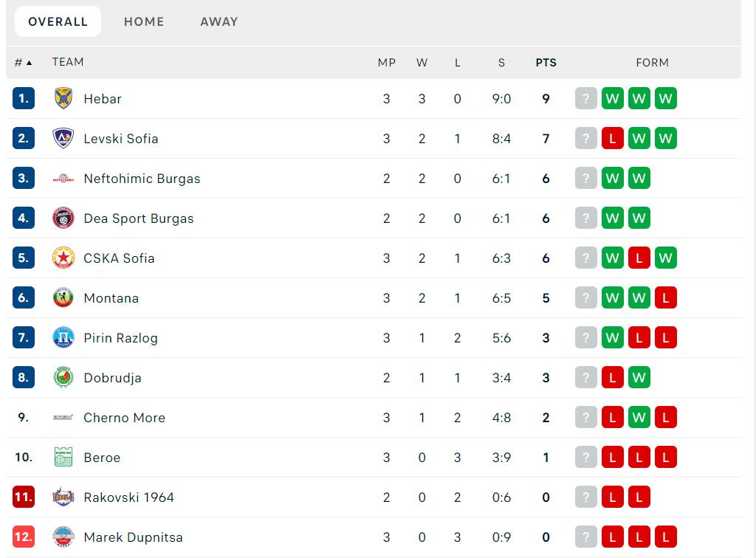Click the Hebar team crest icon
Viewport: 756px width, 558px height.
63,98
